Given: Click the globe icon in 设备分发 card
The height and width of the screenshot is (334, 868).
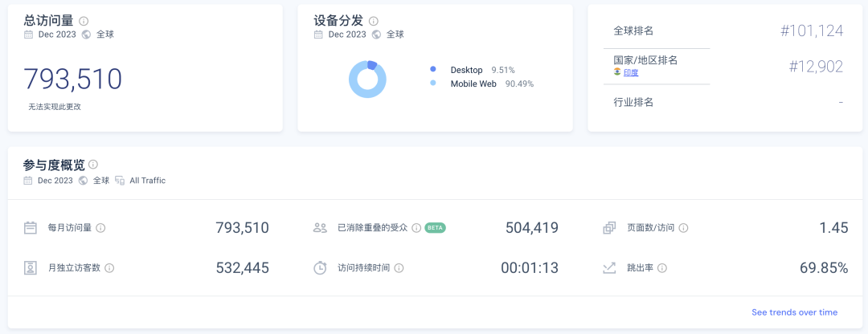Looking at the screenshot, I should click(376, 35).
